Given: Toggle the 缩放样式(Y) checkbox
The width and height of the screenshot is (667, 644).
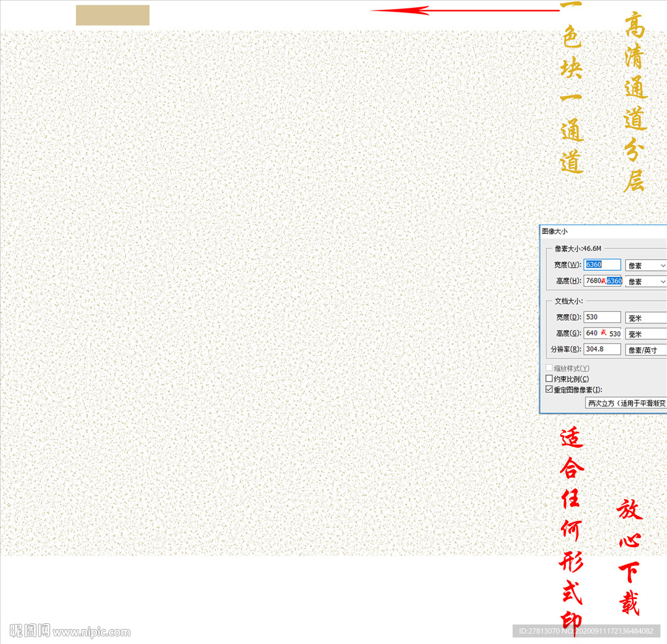Looking at the screenshot, I should pyautogui.click(x=549, y=368).
